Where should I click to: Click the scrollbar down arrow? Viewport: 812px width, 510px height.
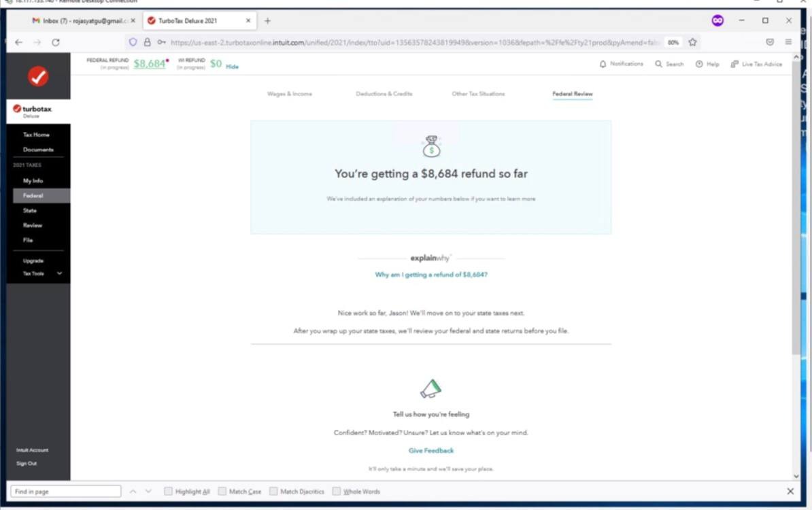(x=796, y=476)
